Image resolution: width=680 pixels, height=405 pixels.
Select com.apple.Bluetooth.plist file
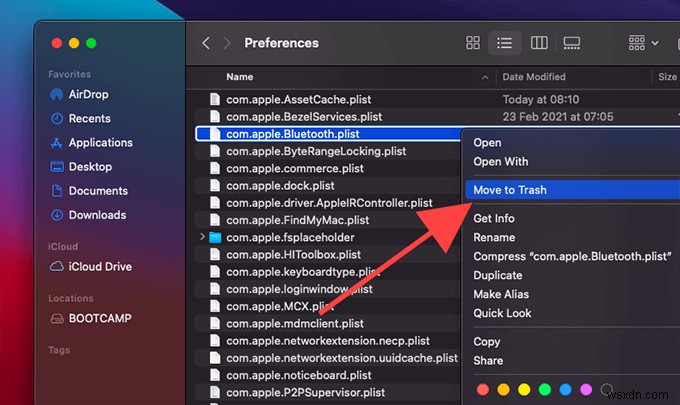(293, 134)
